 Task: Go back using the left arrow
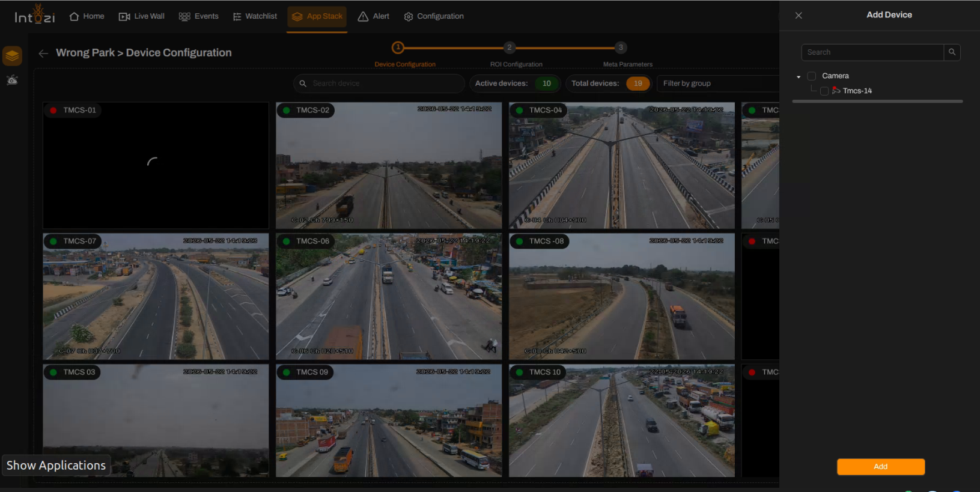[x=43, y=53]
